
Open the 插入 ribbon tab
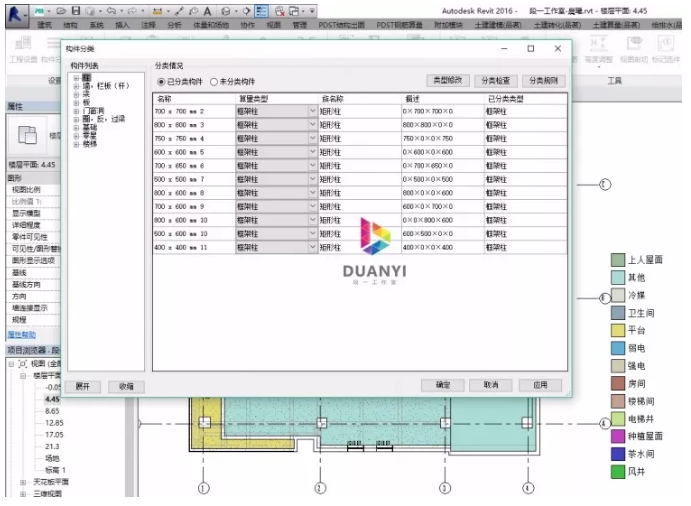click(122, 25)
